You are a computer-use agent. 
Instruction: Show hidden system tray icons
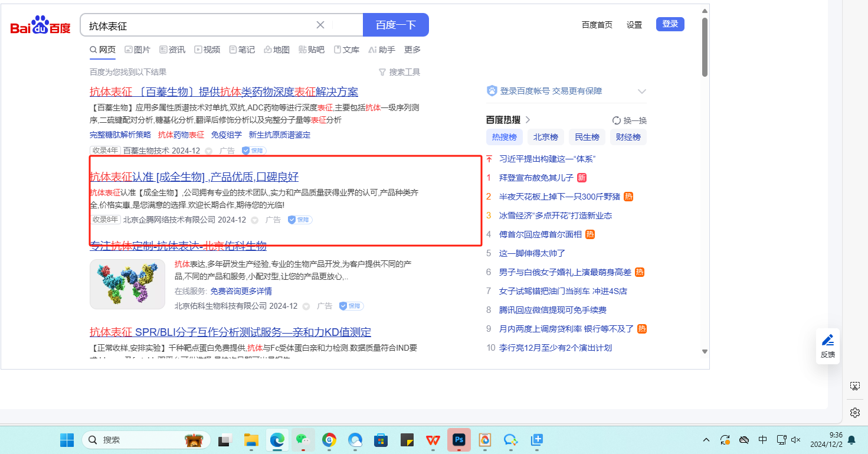pos(706,440)
